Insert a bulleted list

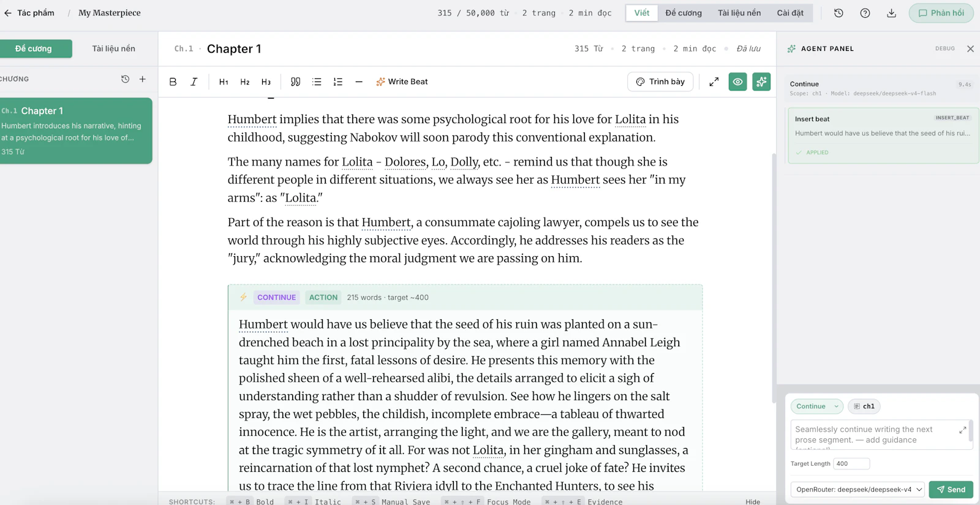coord(317,82)
